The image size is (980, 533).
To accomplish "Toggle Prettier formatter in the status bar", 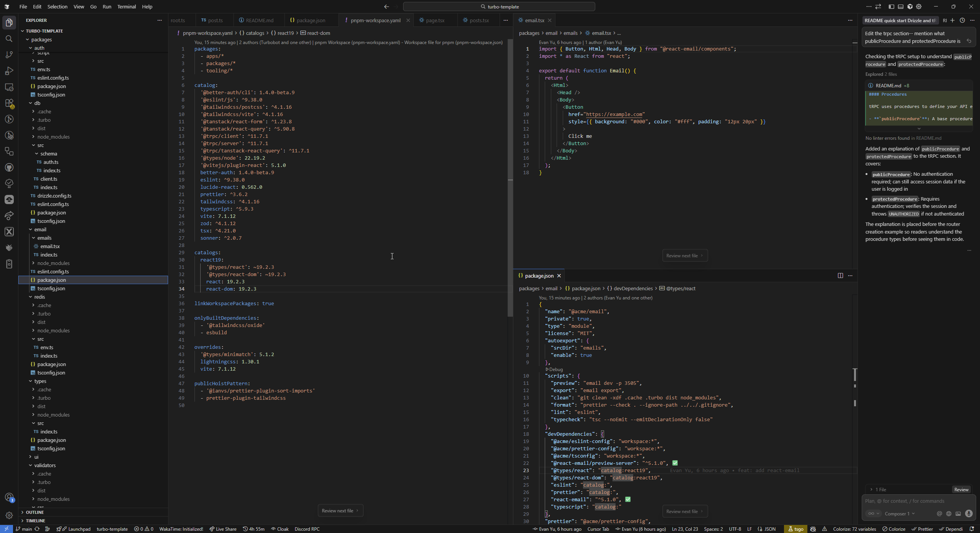I will [922, 529].
